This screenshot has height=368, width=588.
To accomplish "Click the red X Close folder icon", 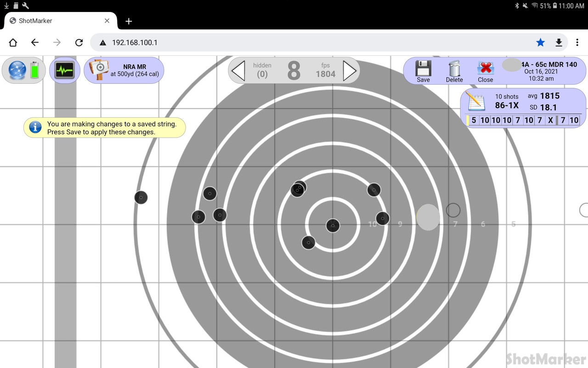I will (485, 69).
